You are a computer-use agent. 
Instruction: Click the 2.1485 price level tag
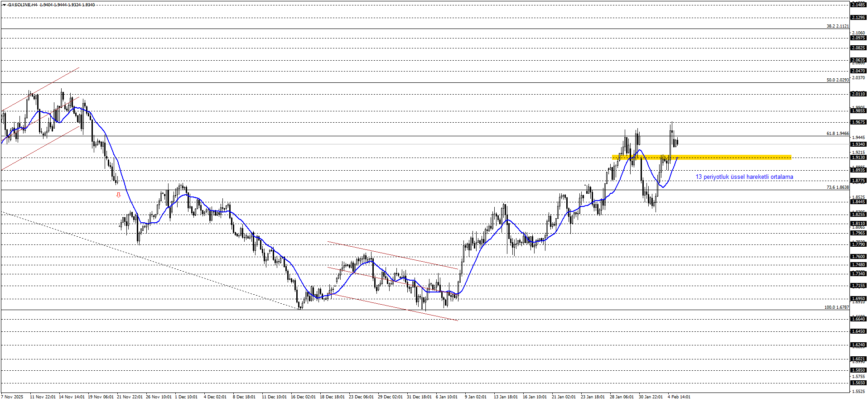[858, 5]
